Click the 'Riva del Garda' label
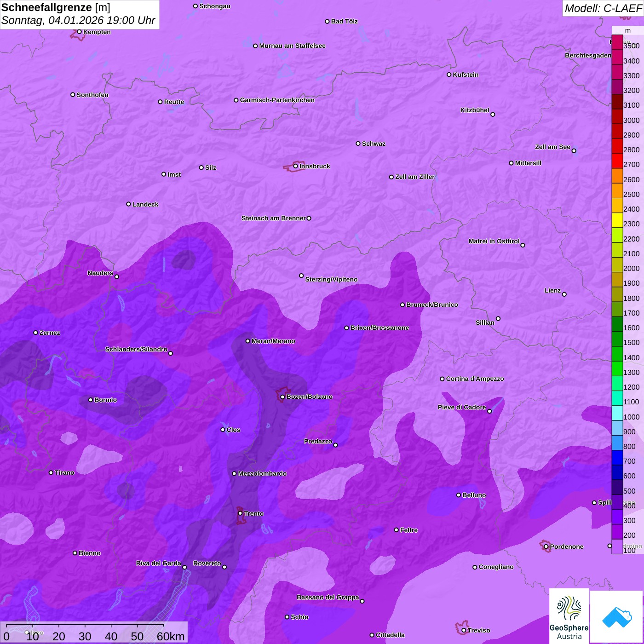 [x=159, y=563]
